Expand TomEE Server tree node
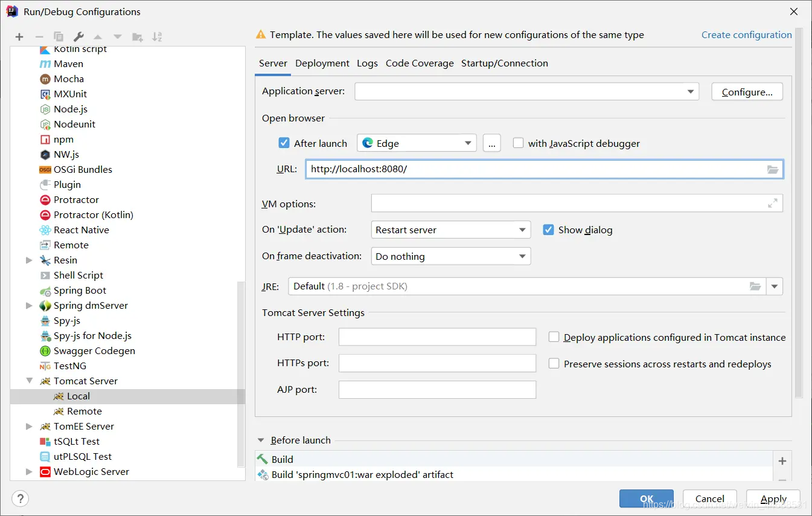812x516 pixels. (x=29, y=426)
